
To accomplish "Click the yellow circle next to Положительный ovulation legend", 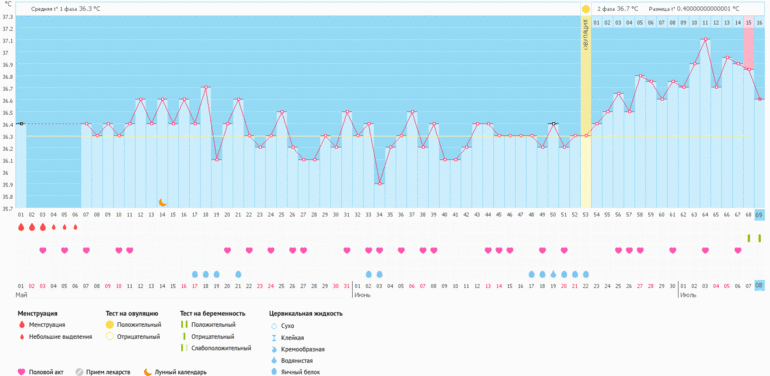I will pos(110,325).
